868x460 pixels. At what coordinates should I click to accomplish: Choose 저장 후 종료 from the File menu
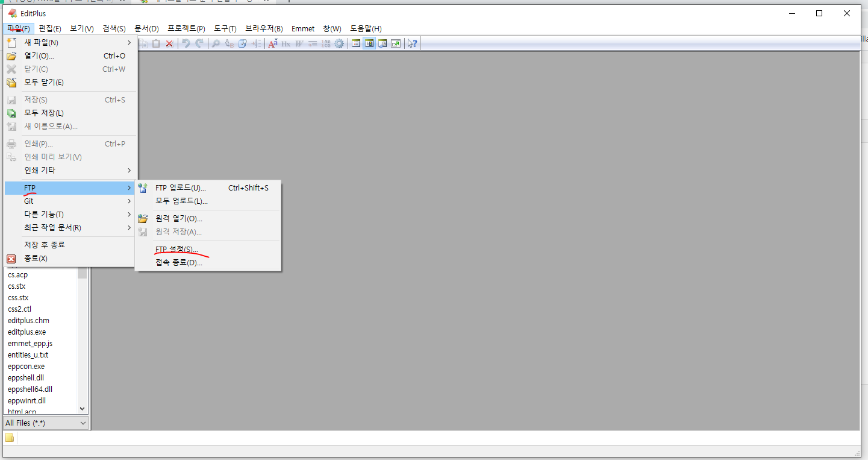(69, 245)
